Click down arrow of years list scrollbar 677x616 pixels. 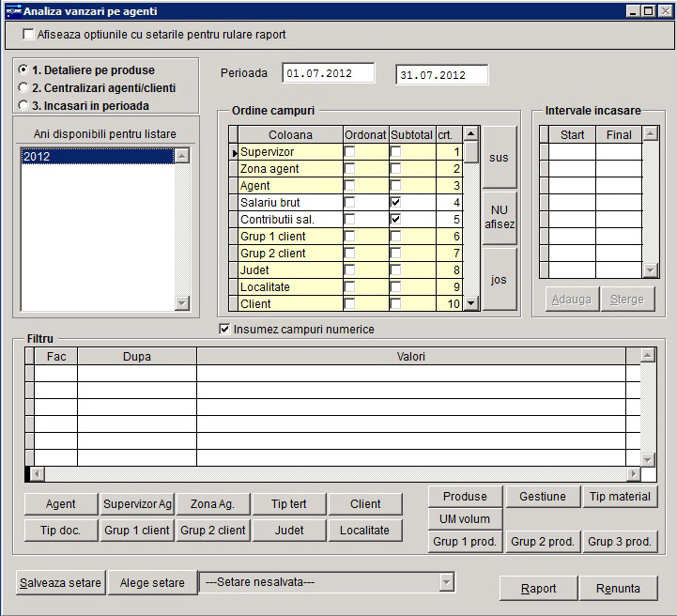point(182,303)
